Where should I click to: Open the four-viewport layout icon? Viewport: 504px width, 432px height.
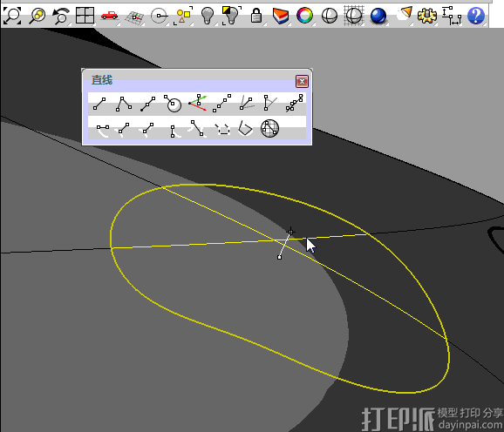[x=85, y=16]
